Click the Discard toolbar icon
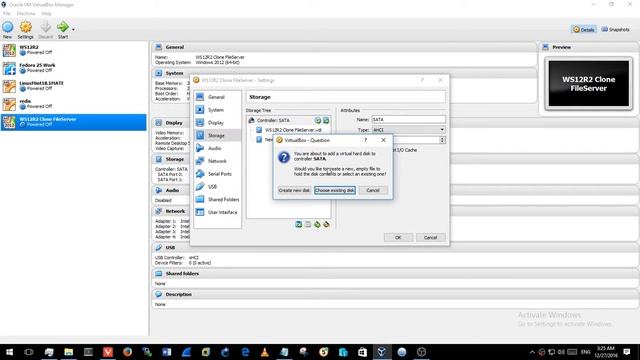The height and width of the screenshot is (360, 640). tap(45, 27)
